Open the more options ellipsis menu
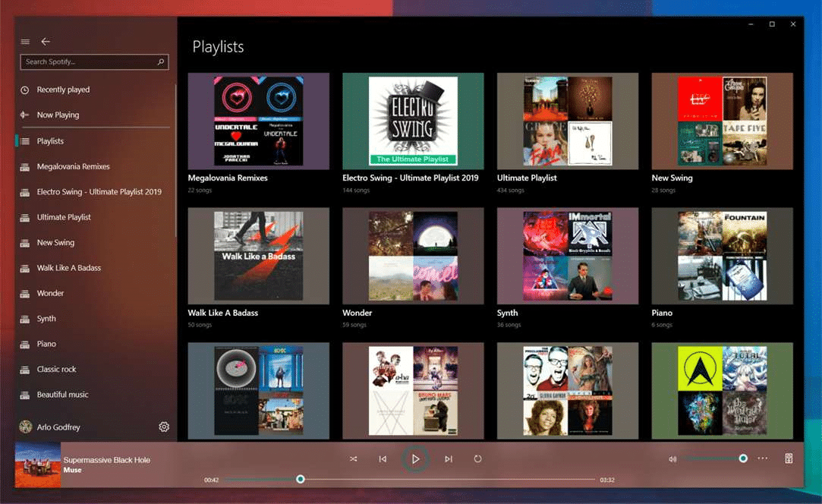Image resolution: width=822 pixels, height=504 pixels. pos(763,458)
